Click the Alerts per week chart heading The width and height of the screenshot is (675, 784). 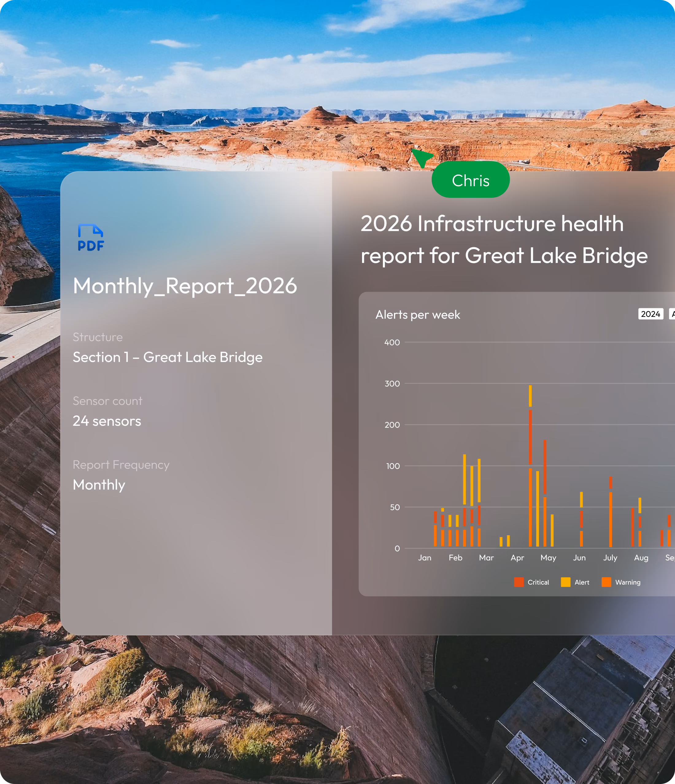418,315
